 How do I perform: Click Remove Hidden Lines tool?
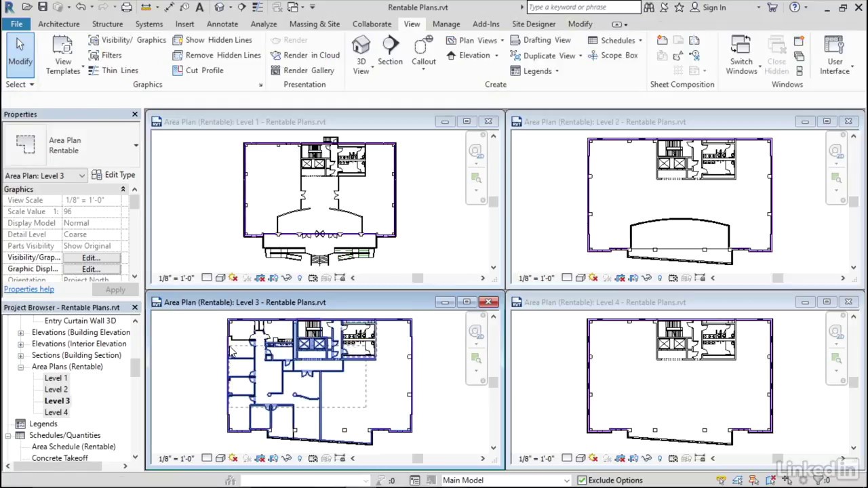[216, 56]
